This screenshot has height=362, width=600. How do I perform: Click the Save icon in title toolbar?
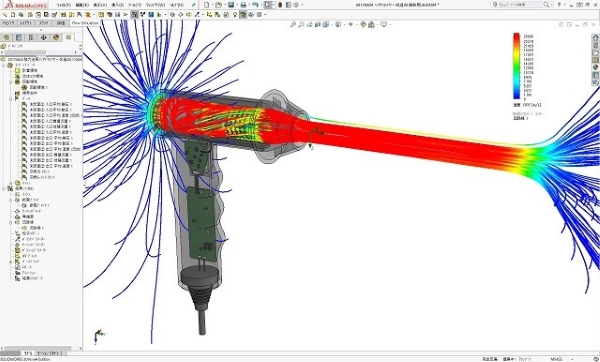tap(231, 5)
